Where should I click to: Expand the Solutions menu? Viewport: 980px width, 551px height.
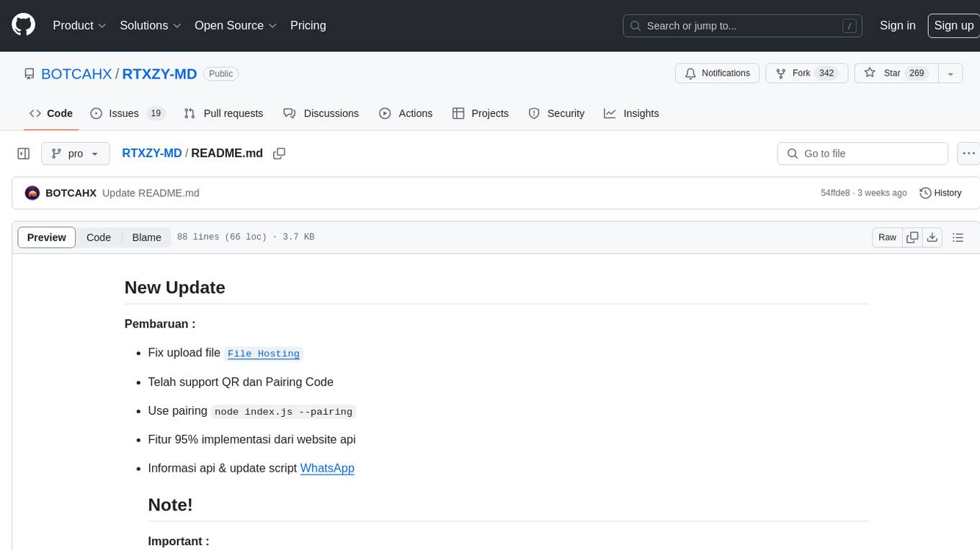tap(150, 25)
